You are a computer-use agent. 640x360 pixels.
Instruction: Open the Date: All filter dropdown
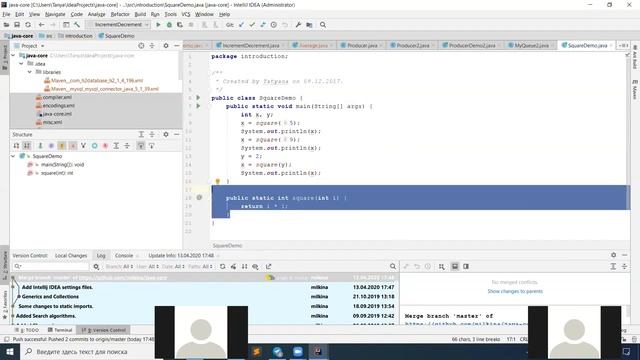click(173, 267)
